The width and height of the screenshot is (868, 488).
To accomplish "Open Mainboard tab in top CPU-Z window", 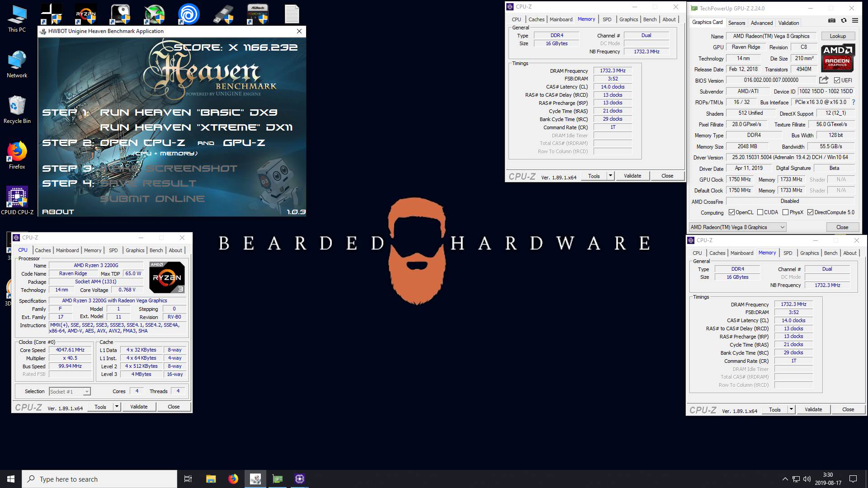I will pos(561,19).
